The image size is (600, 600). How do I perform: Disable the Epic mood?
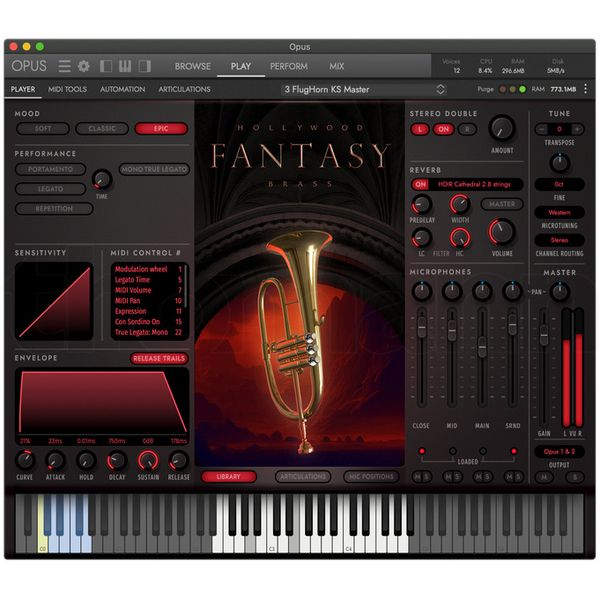pyautogui.click(x=161, y=129)
